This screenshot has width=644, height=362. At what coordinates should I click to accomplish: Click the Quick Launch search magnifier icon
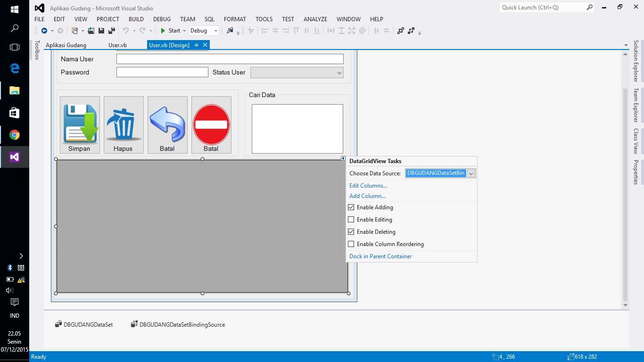(x=589, y=8)
